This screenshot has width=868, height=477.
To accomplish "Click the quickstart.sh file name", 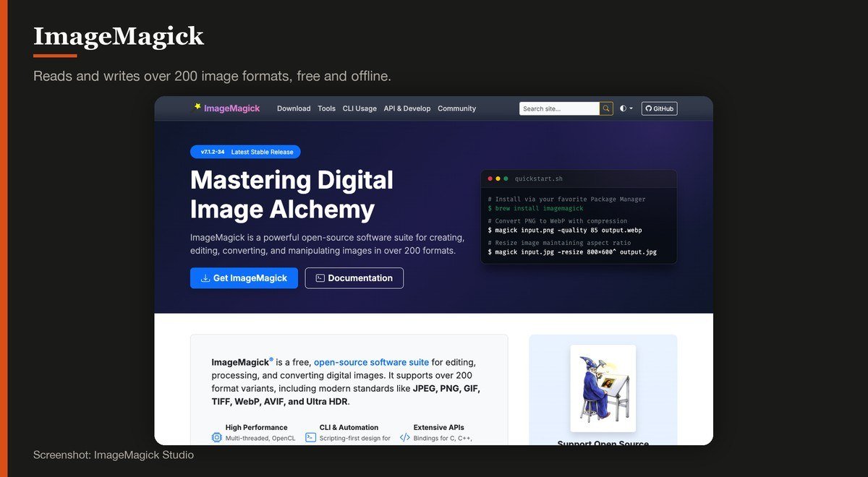I will click(x=538, y=179).
